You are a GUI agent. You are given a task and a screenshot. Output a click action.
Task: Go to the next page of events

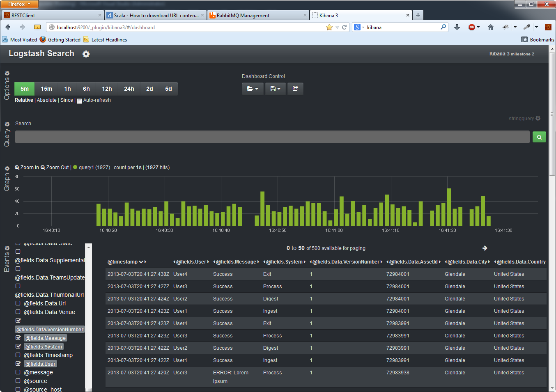pos(485,248)
